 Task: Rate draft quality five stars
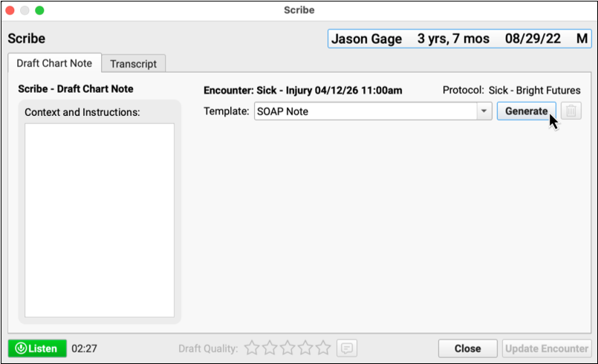click(323, 348)
